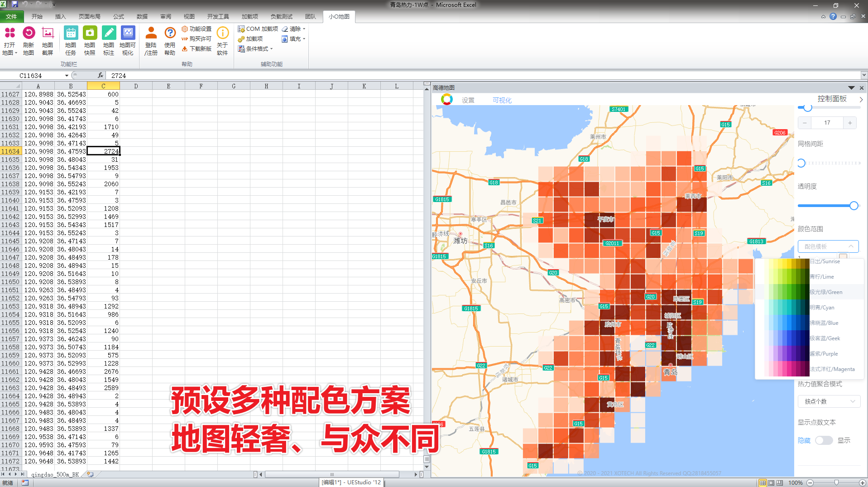Collapse the 控制面板 with its chevron
This screenshot has width=868, height=487.
(x=861, y=99)
